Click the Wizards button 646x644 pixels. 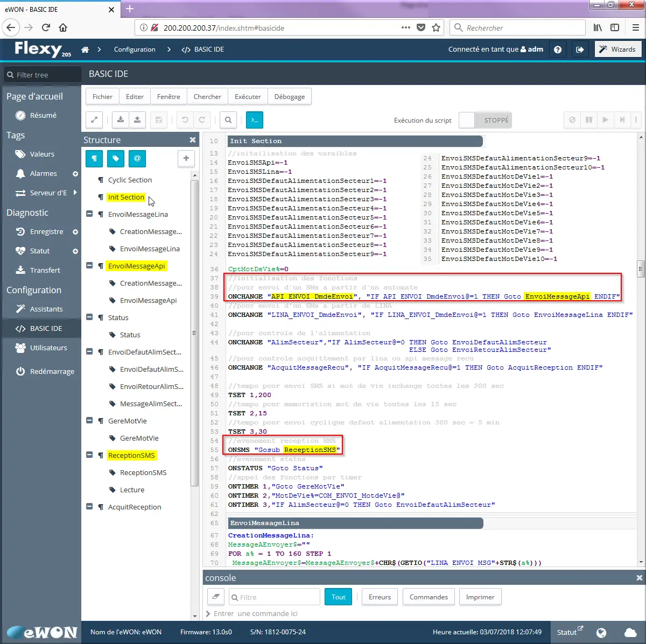[x=618, y=49]
